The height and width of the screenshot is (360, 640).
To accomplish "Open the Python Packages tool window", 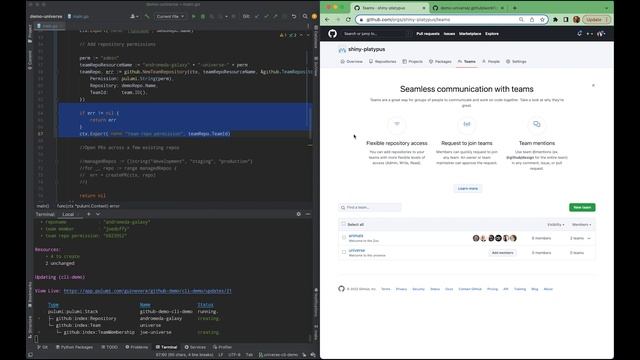I will [74, 347].
